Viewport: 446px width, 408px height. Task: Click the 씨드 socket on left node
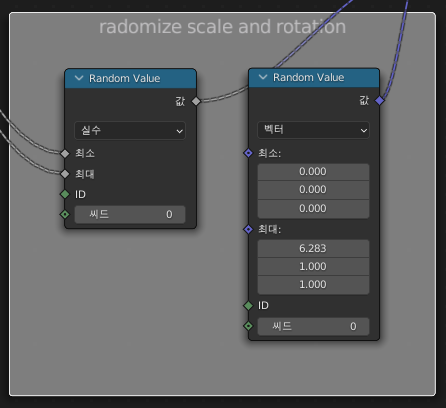click(65, 214)
